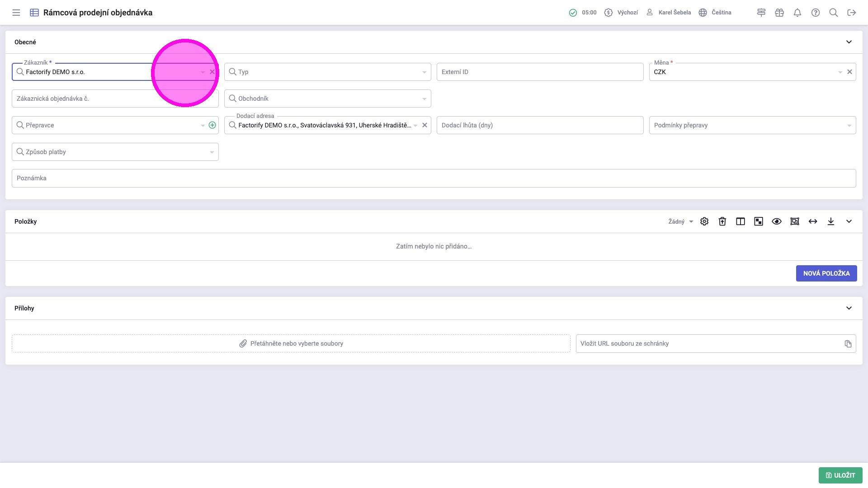The image size is (868, 488).
Task: Click the notifications bell icon
Action: coord(797,13)
